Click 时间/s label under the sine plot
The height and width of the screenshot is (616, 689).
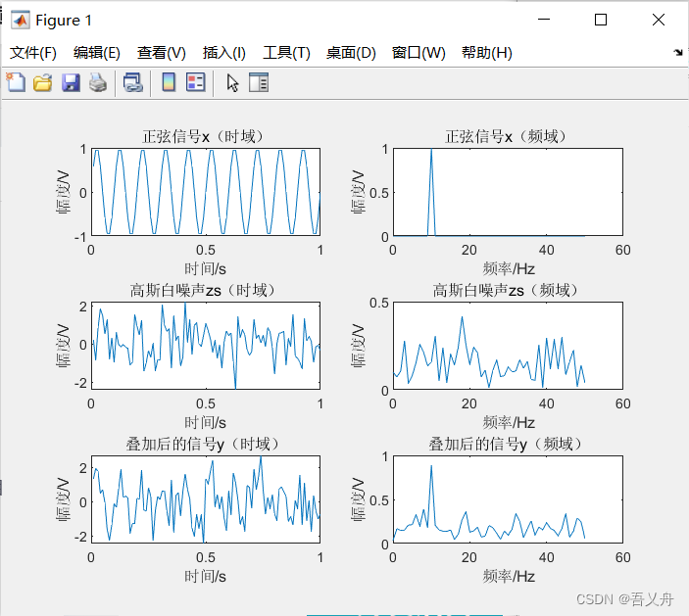[x=205, y=268]
